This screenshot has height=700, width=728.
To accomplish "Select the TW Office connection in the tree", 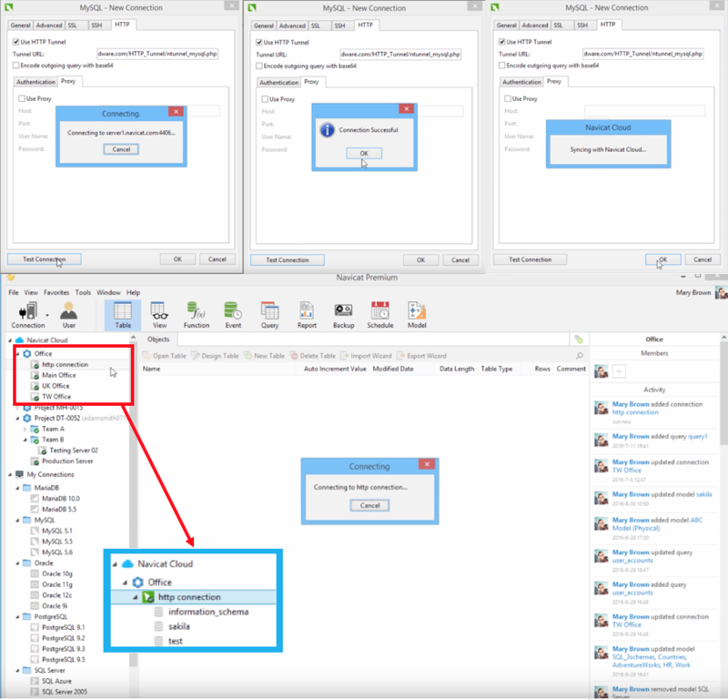I will tap(56, 397).
